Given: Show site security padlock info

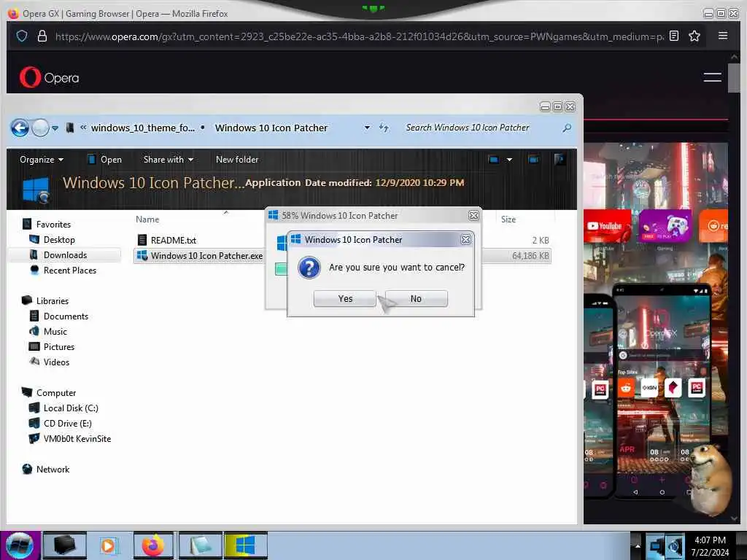Looking at the screenshot, I should (x=42, y=36).
